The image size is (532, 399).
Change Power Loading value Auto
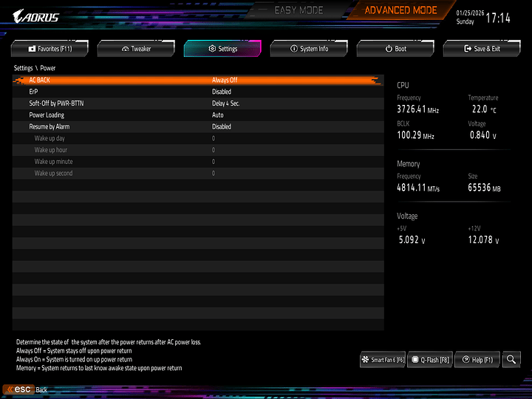(x=218, y=115)
